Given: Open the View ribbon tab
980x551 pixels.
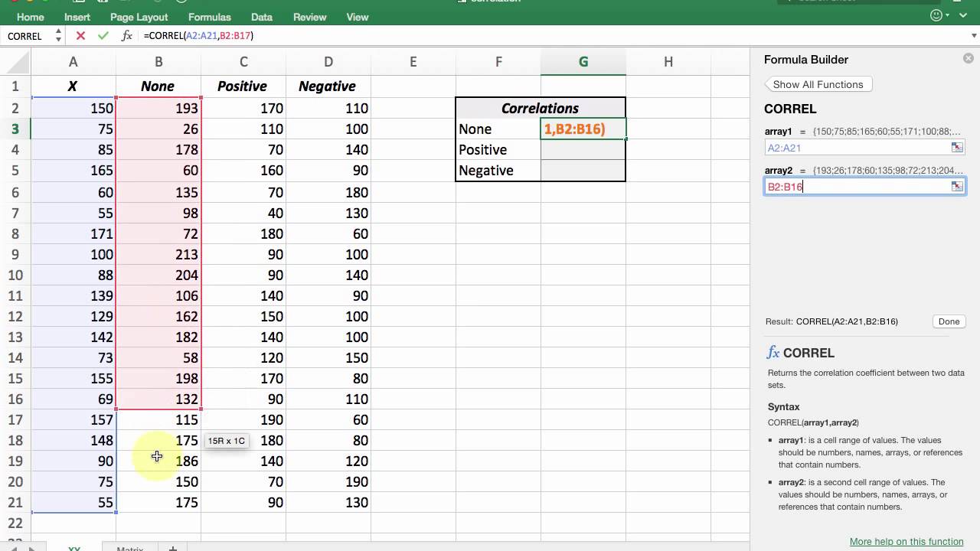Looking at the screenshot, I should [358, 17].
